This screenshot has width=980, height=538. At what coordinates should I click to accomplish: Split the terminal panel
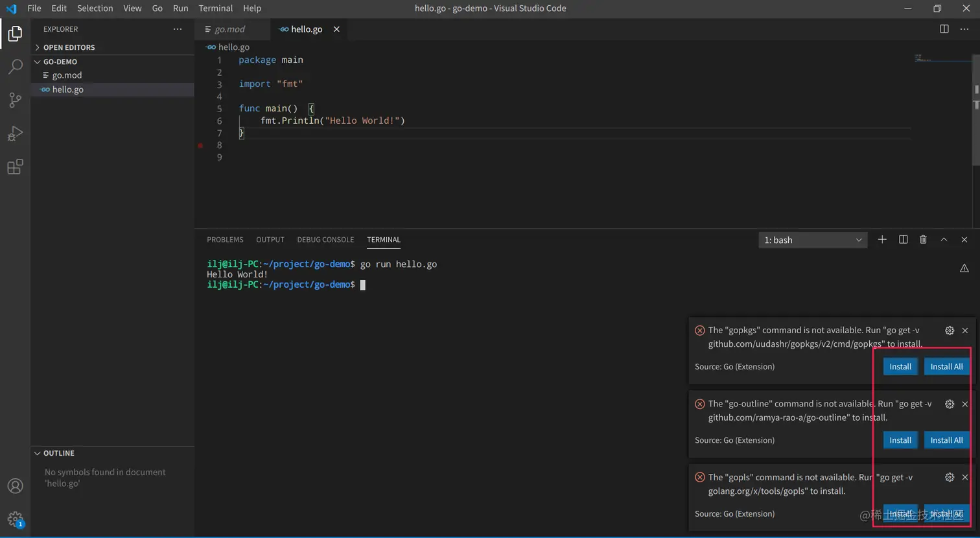pos(903,240)
